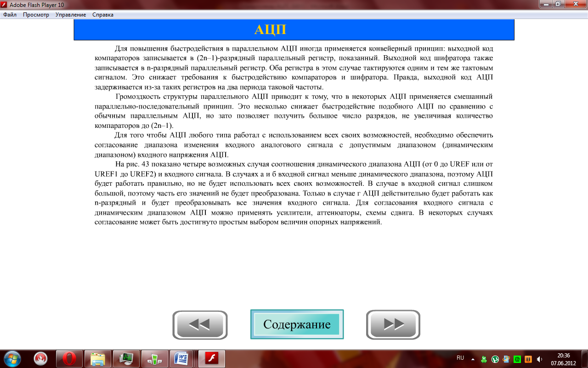Go to the next page with forward button
The width and height of the screenshot is (588, 368).
point(393,325)
